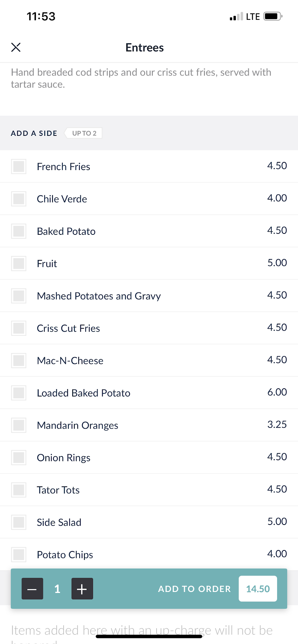This screenshot has height=644, width=298.
Task: Tap the Add to Order button
Action: pos(194,589)
